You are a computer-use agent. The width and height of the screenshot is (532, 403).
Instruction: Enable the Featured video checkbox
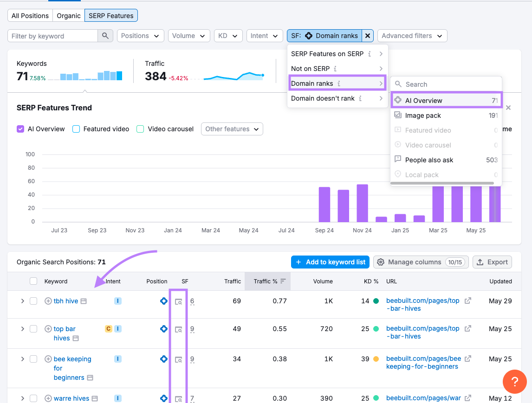(76, 129)
